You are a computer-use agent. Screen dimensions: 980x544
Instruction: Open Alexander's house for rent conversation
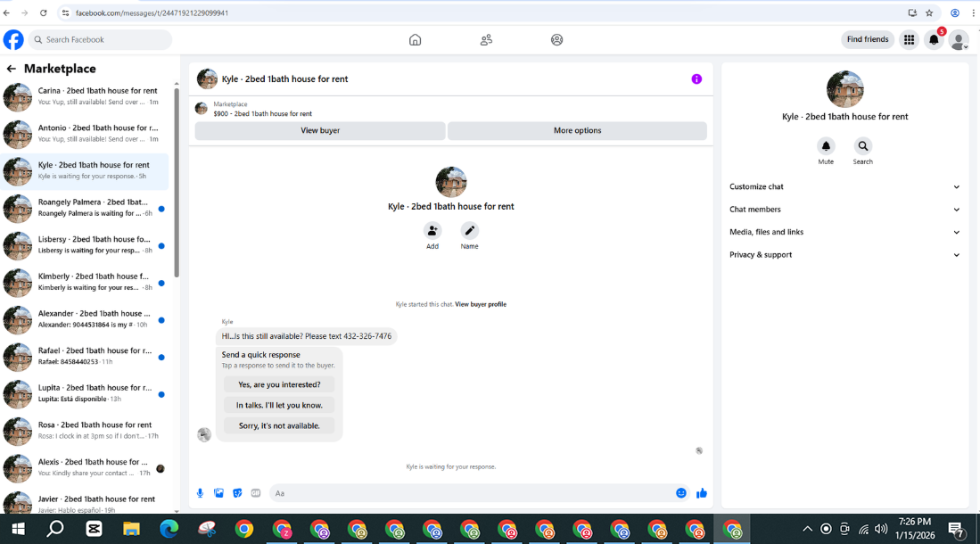coord(85,319)
